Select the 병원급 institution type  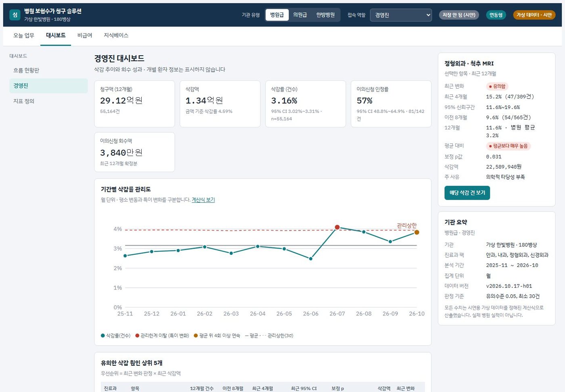pos(277,15)
